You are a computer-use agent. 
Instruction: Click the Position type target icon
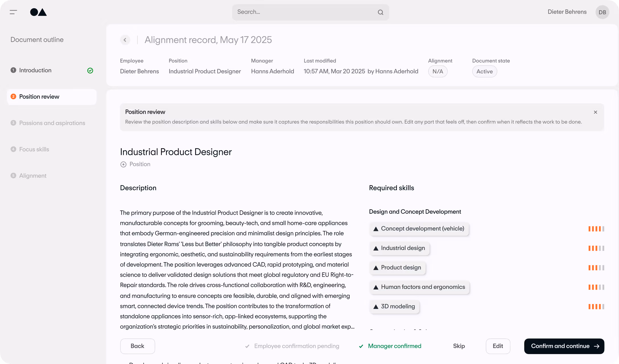123,164
